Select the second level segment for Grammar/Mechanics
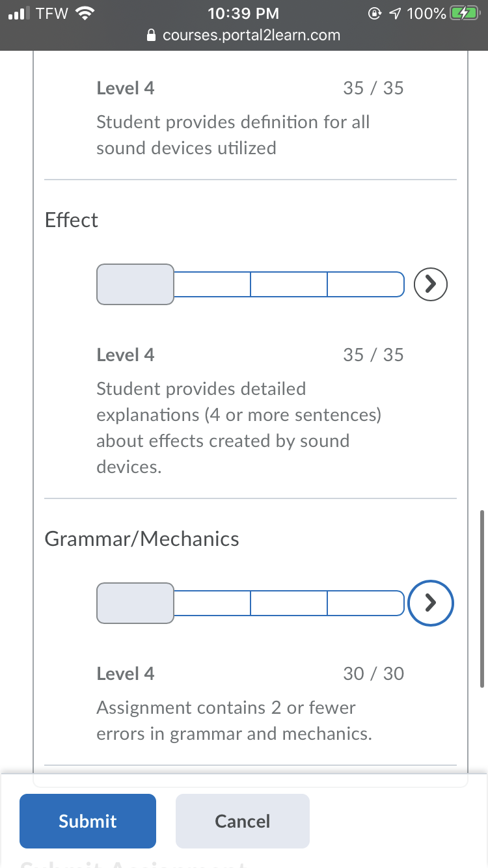The width and height of the screenshot is (488, 868). pos(212,603)
